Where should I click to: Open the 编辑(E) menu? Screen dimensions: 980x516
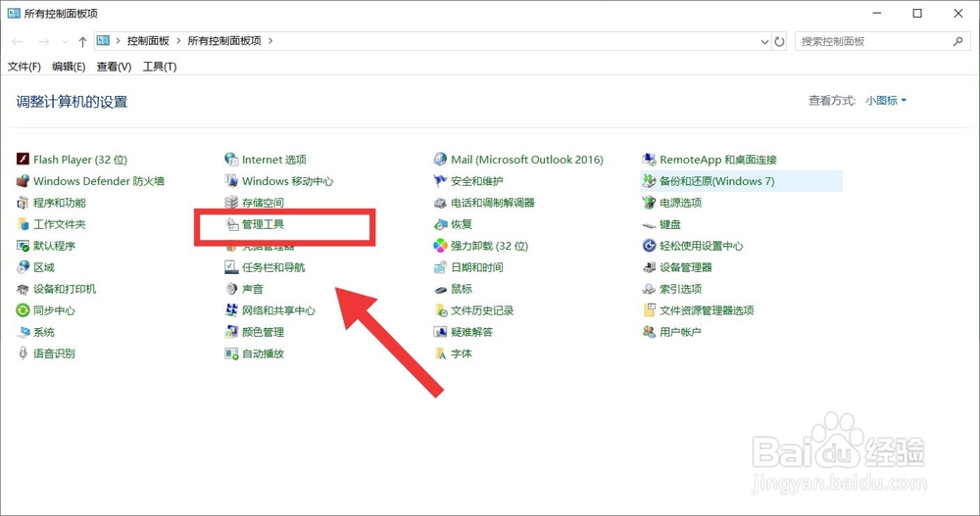(69, 67)
